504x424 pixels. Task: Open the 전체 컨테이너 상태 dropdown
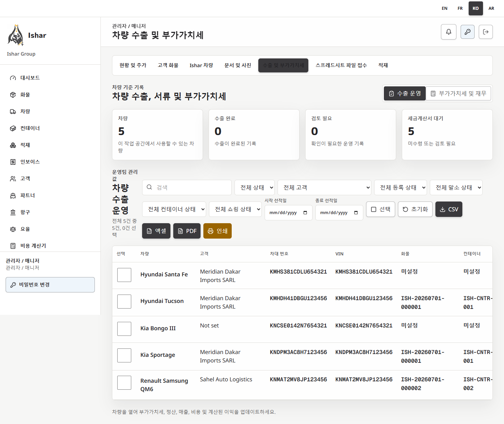click(x=174, y=209)
